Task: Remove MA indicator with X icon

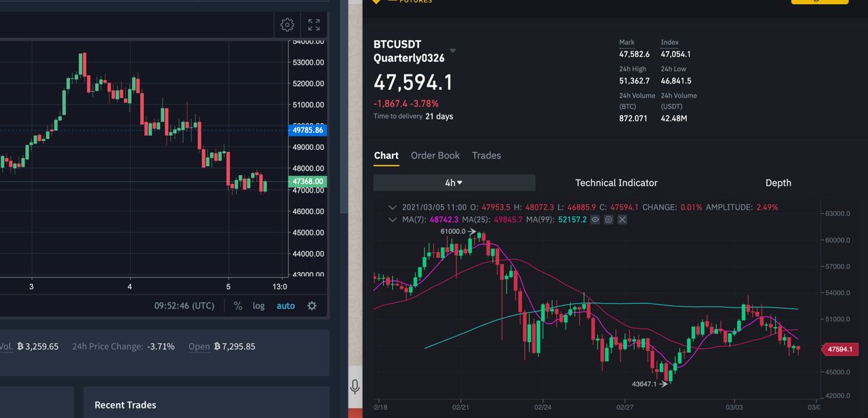Action: (623, 220)
